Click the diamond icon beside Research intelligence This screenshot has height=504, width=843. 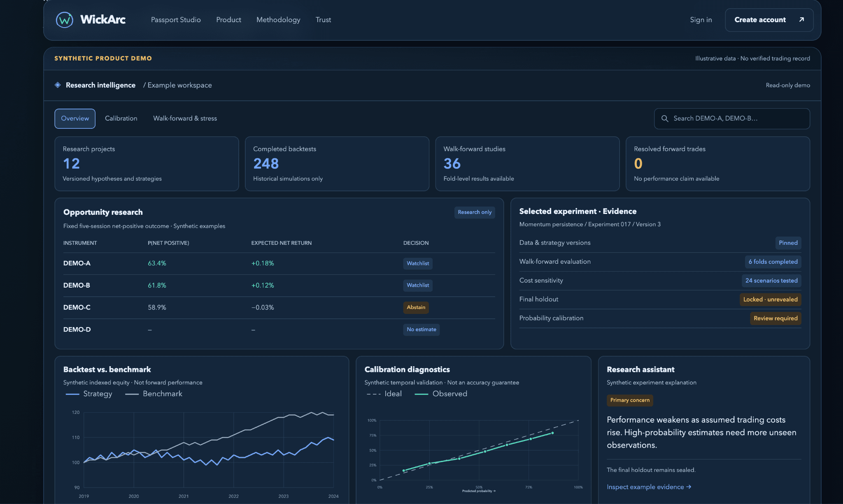58,85
